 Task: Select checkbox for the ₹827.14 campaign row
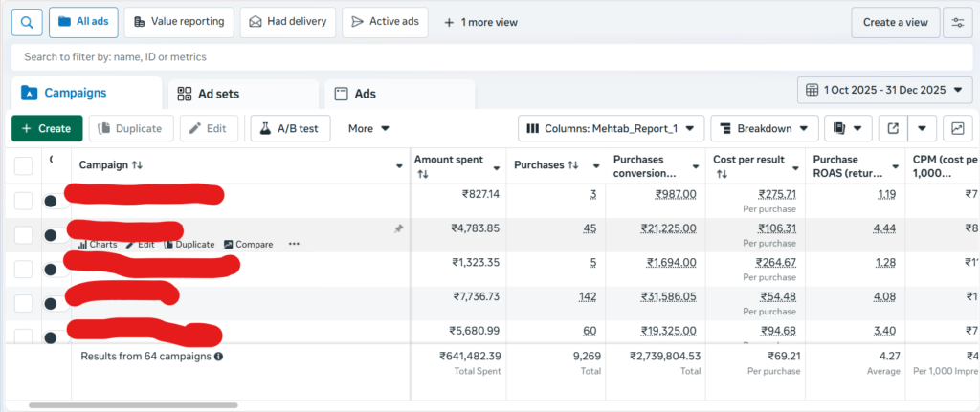pyautogui.click(x=24, y=201)
